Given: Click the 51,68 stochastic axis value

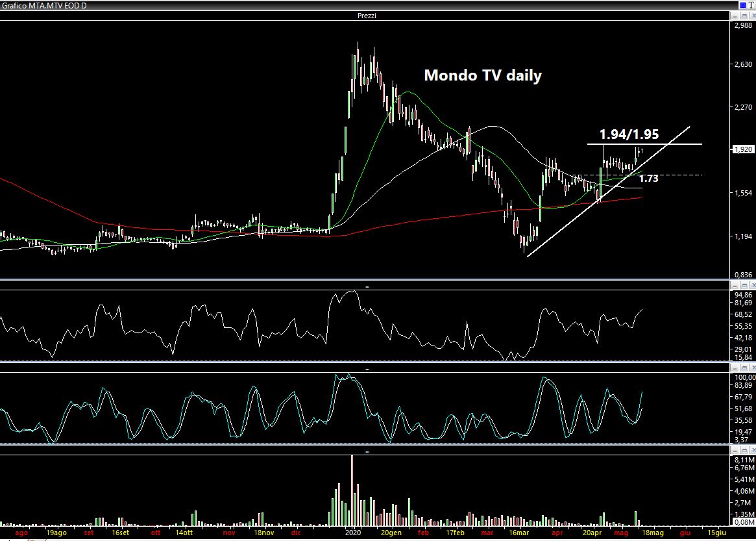Looking at the screenshot, I should pos(743,409).
